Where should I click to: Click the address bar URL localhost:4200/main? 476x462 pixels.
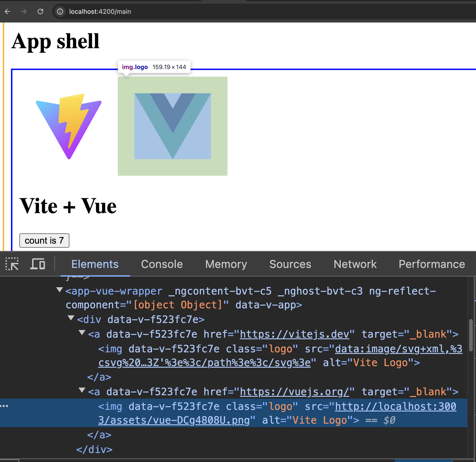tap(100, 12)
